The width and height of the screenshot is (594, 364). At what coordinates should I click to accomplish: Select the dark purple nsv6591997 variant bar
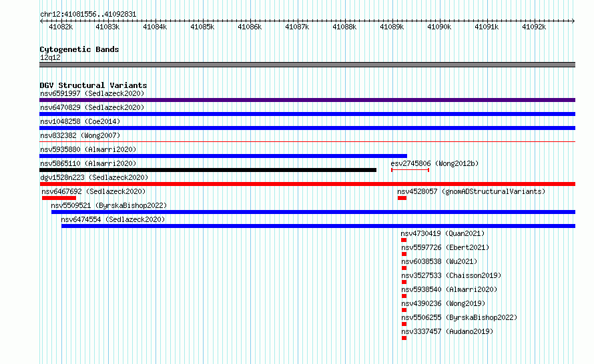(307, 100)
